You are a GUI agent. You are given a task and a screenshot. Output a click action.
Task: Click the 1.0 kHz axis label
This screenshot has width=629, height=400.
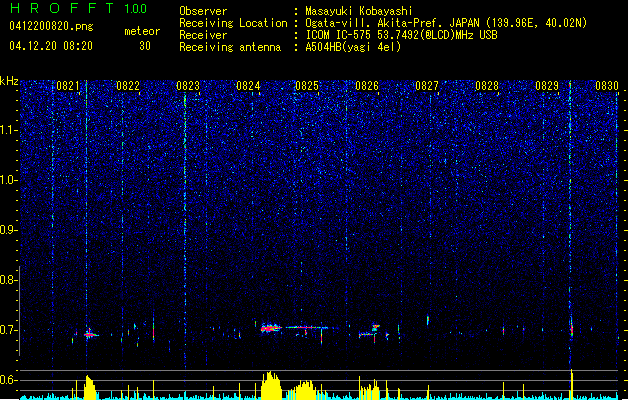point(8,180)
